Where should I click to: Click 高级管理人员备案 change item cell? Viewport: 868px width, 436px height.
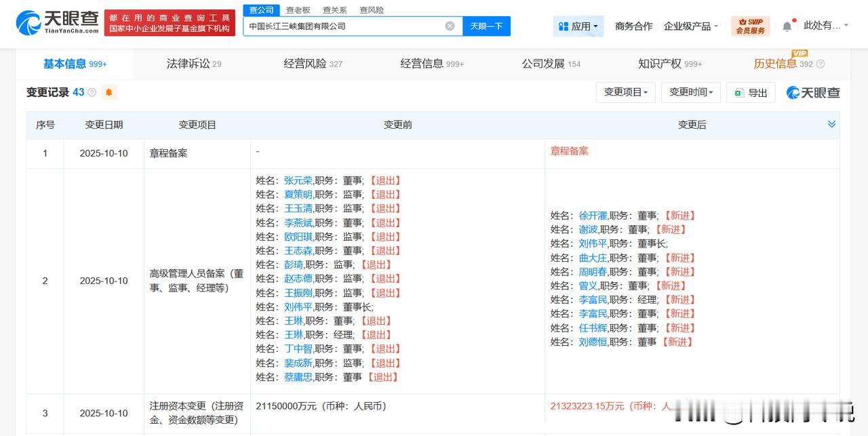point(197,281)
